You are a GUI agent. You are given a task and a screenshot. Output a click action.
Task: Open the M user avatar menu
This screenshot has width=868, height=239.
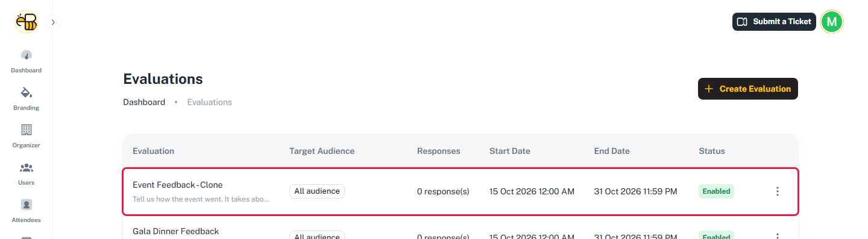[832, 22]
